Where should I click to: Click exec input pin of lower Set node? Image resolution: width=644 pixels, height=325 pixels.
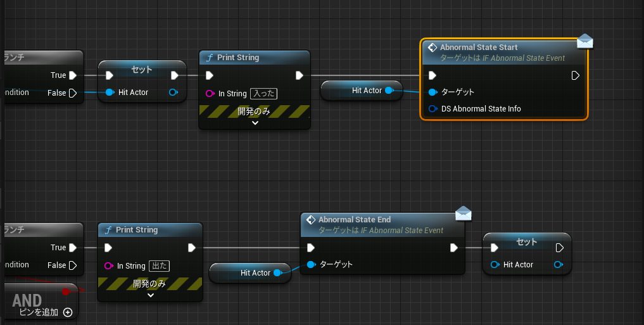[x=495, y=248]
